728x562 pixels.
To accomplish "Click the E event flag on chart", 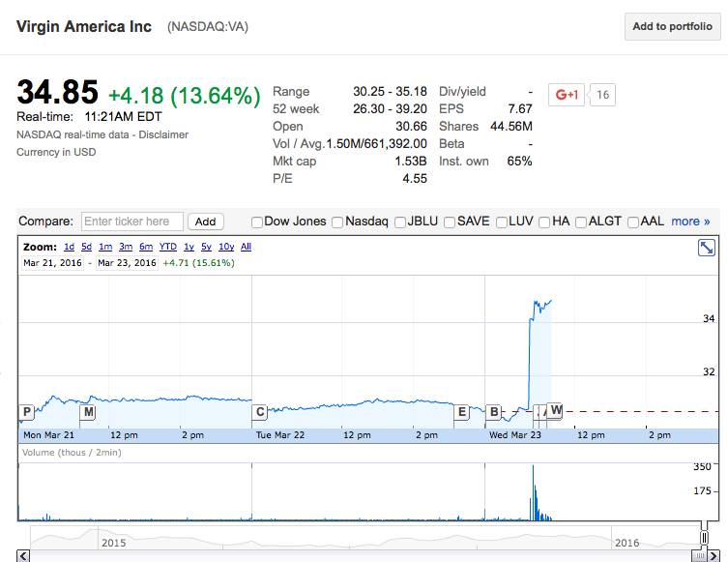I will pos(461,412).
